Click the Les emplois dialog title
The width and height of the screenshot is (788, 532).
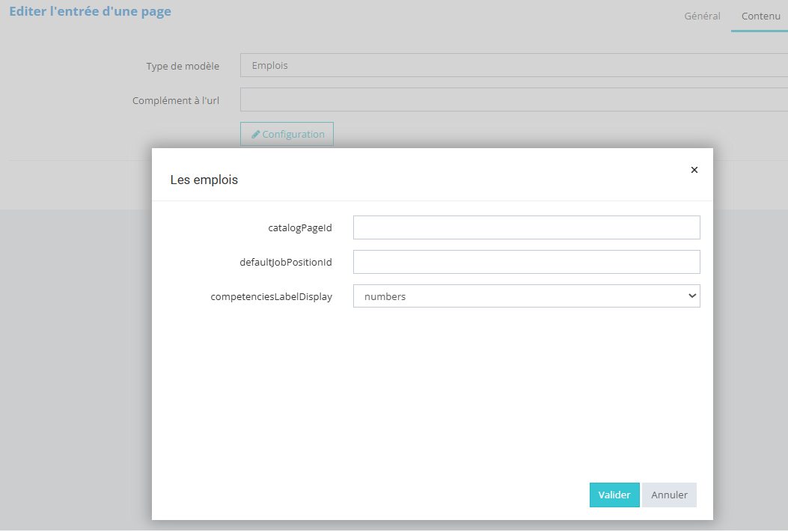pos(204,180)
